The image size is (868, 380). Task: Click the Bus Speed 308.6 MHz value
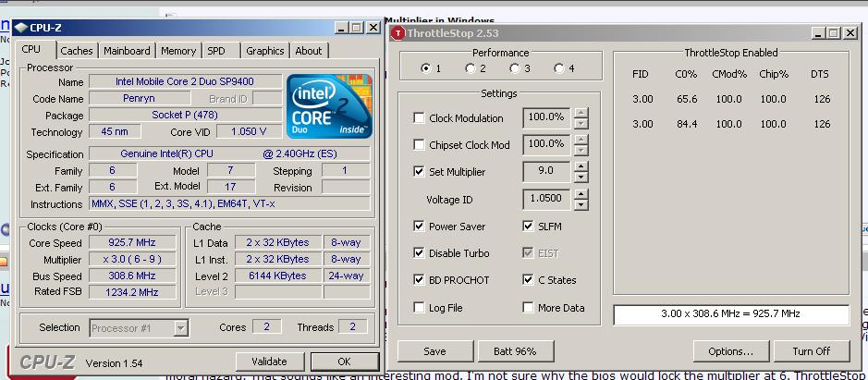[x=132, y=276]
